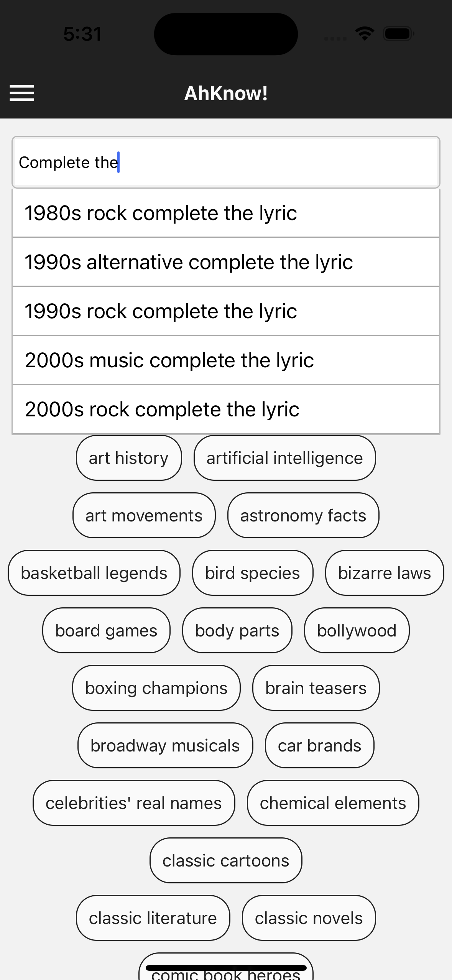The image size is (452, 980).
Task: Select the 'astronomy facts' chip
Action: (303, 516)
